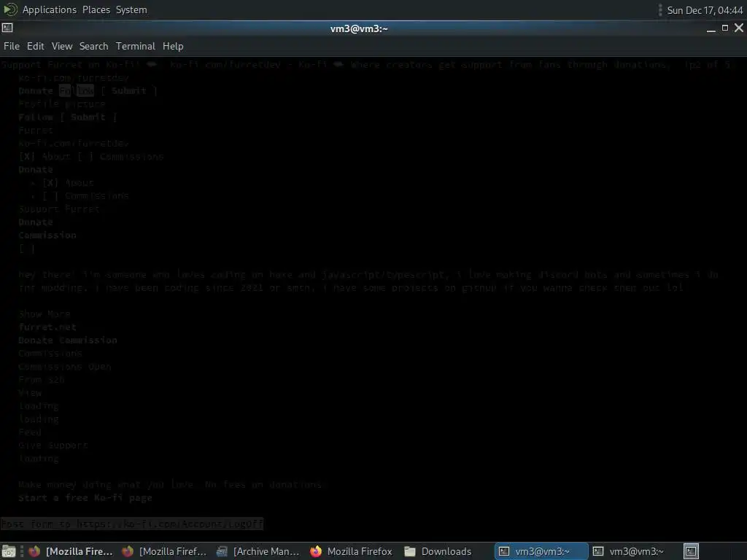Open the Terminal menu
The image size is (747, 560).
pyautogui.click(x=135, y=46)
